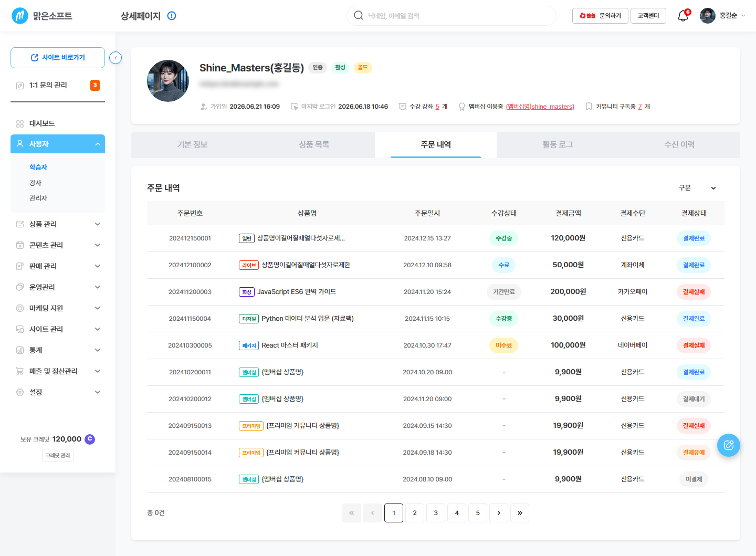Jump to the last page of orders
Screen dimensions: 756x556
click(520, 513)
